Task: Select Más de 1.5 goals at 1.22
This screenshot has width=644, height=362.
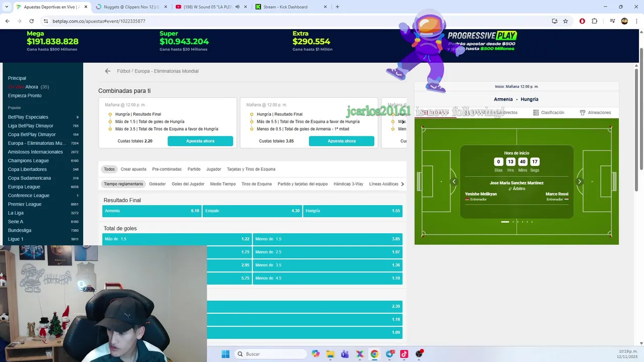Action: coord(177,239)
